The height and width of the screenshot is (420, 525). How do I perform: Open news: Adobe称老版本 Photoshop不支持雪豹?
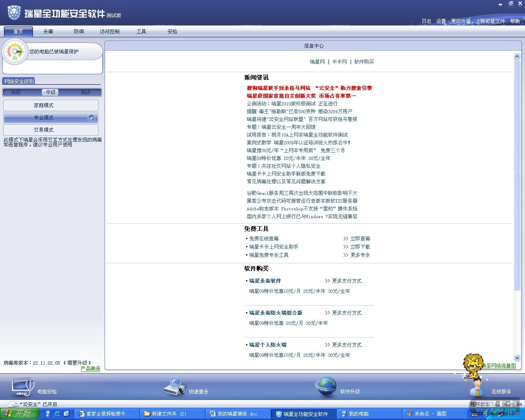pos(302,209)
